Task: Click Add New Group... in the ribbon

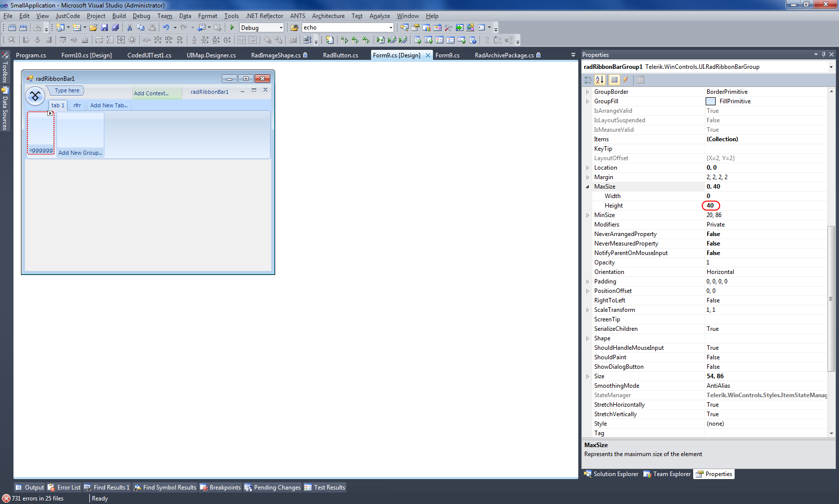Action: coord(80,153)
